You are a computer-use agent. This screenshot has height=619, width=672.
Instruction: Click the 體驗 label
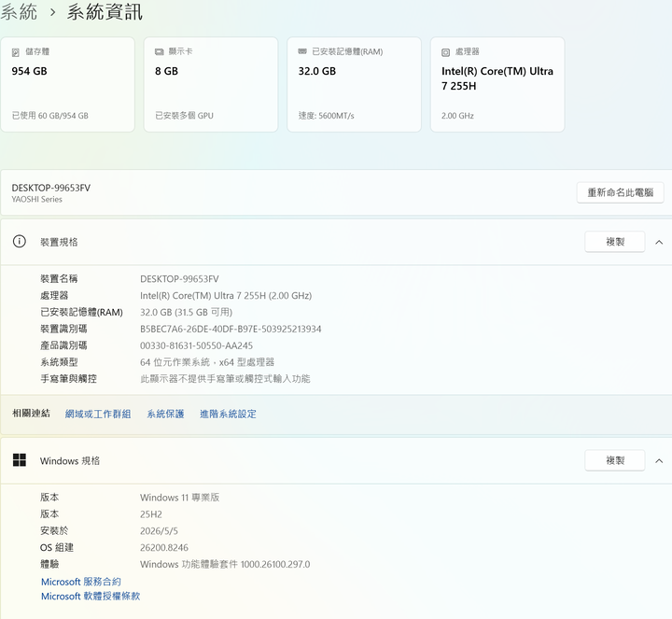49,564
